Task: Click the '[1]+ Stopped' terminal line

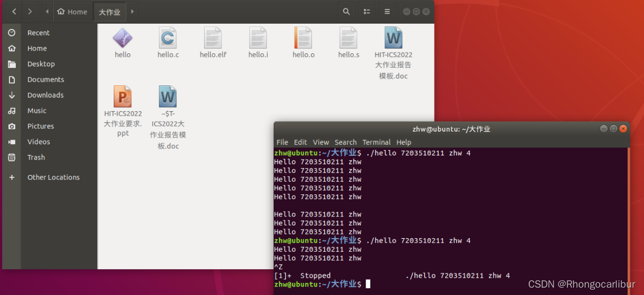Action: pyautogui.click(x=392, y=276)
